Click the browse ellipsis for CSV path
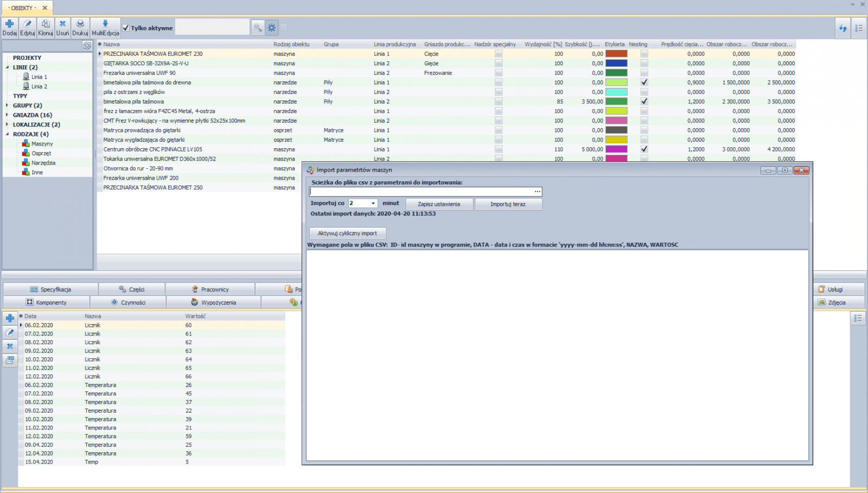Viewport: 868px width, 493px height. tap(537, 191)
